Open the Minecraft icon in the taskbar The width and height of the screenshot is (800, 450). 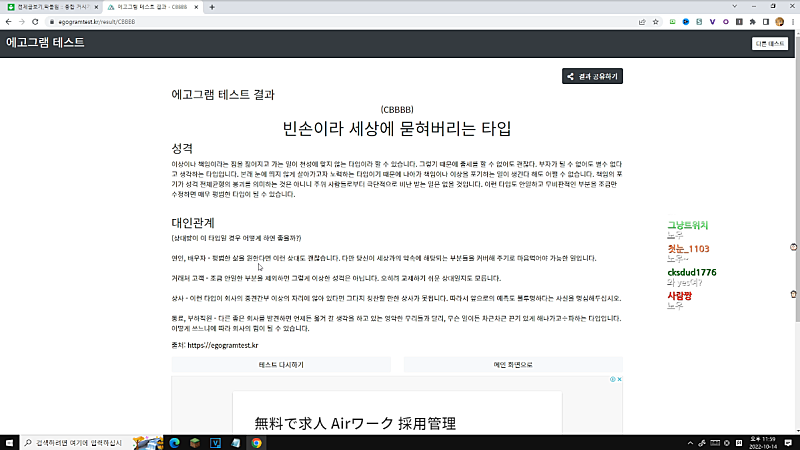197,441
